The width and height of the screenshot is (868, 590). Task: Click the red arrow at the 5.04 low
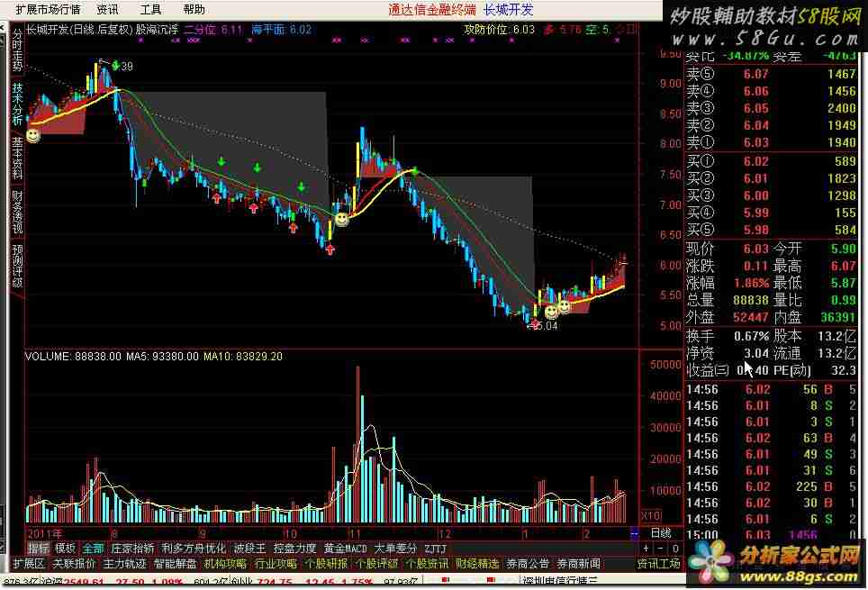535,323
